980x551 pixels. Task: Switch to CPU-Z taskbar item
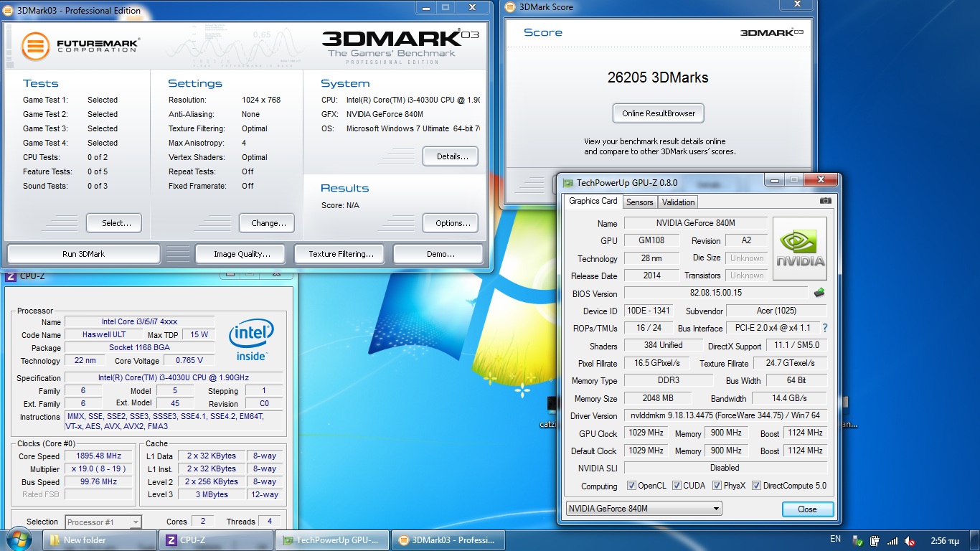[217, 540]
